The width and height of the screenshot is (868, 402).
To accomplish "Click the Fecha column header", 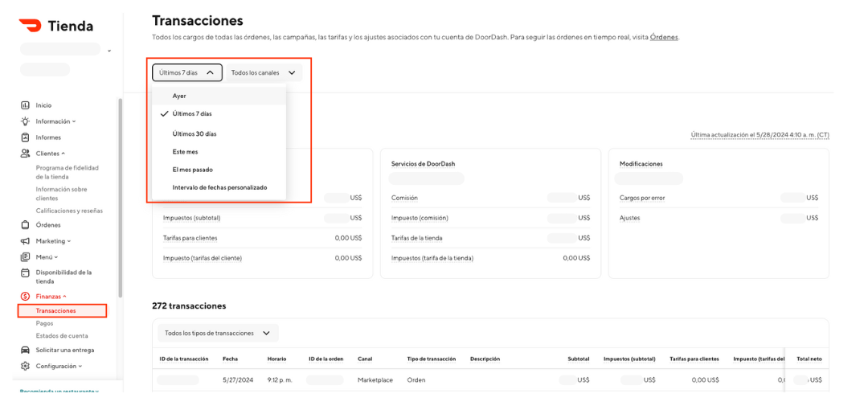I will [x=231, y=359].
